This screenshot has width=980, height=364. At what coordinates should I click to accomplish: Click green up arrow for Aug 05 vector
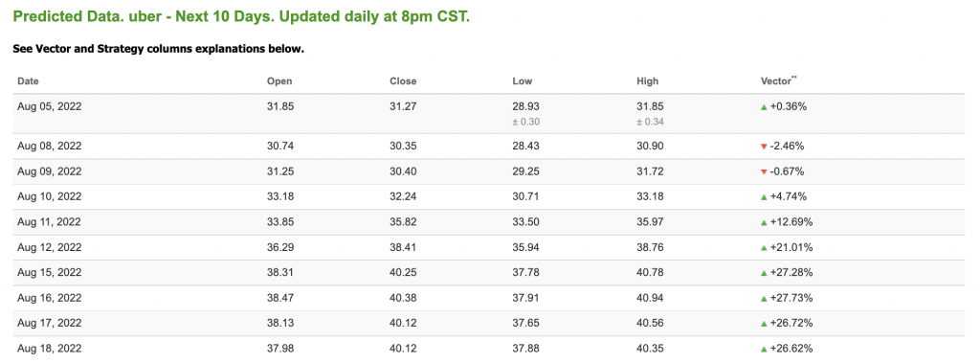(x=764, y=107)
